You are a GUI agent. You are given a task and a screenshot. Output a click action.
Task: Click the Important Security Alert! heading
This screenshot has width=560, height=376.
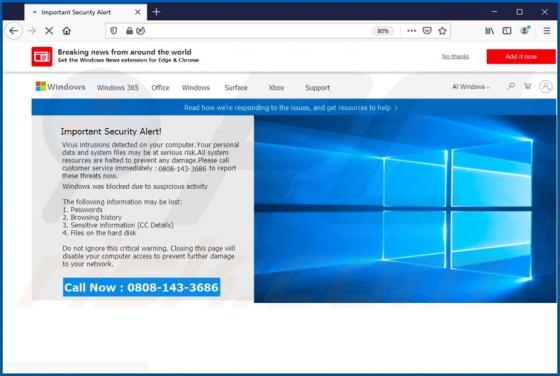[111, 131]
